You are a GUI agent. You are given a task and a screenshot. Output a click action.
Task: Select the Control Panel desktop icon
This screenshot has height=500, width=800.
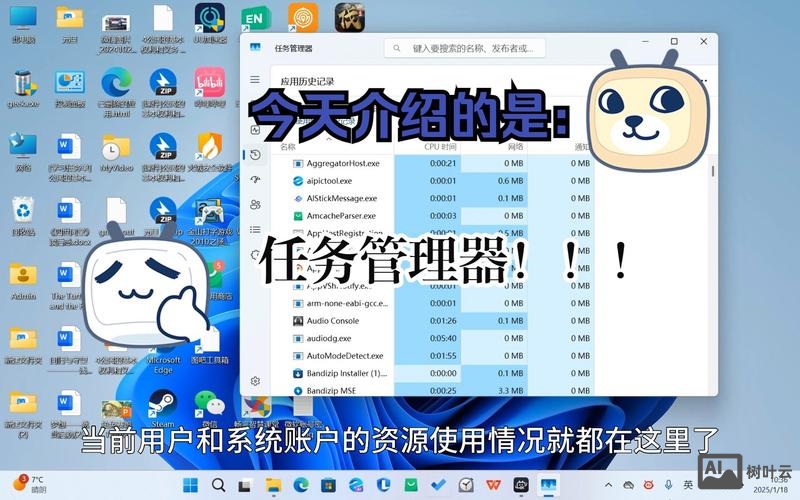(x=70, y=89)
